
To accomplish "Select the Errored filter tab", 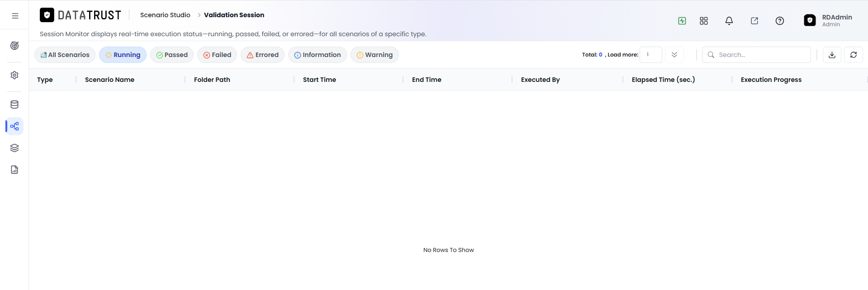I will [x=262, y=55].
